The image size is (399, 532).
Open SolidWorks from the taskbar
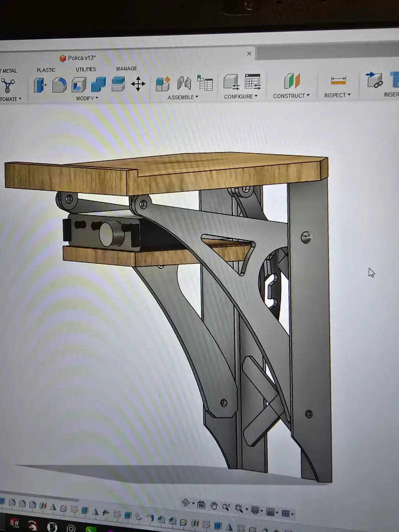tap(14, 524)
